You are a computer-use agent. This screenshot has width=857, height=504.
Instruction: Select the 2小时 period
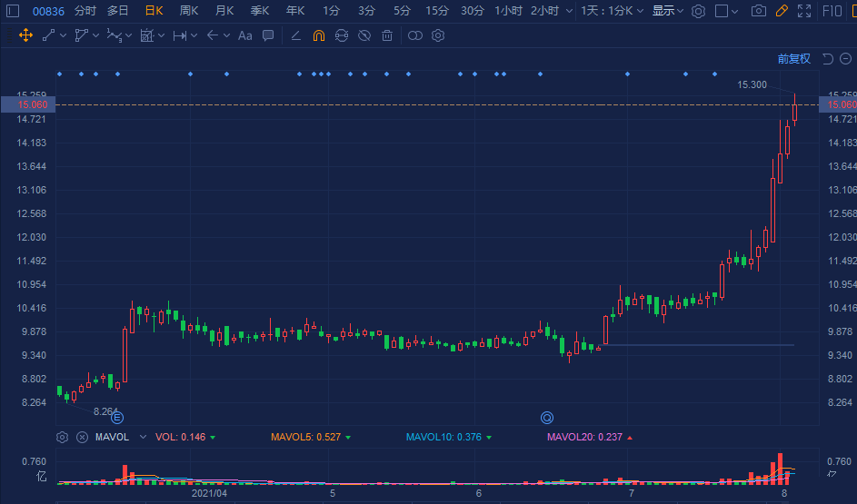545,11
